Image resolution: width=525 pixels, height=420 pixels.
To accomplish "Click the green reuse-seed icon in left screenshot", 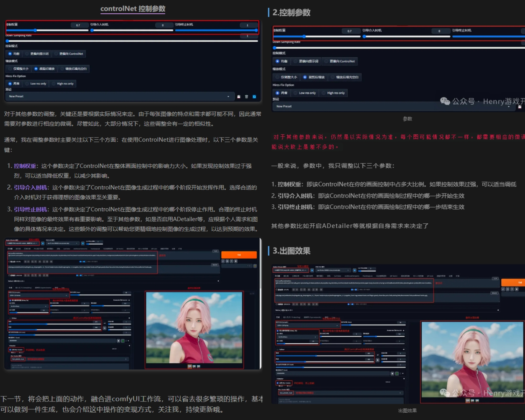I will click(123, 341).
